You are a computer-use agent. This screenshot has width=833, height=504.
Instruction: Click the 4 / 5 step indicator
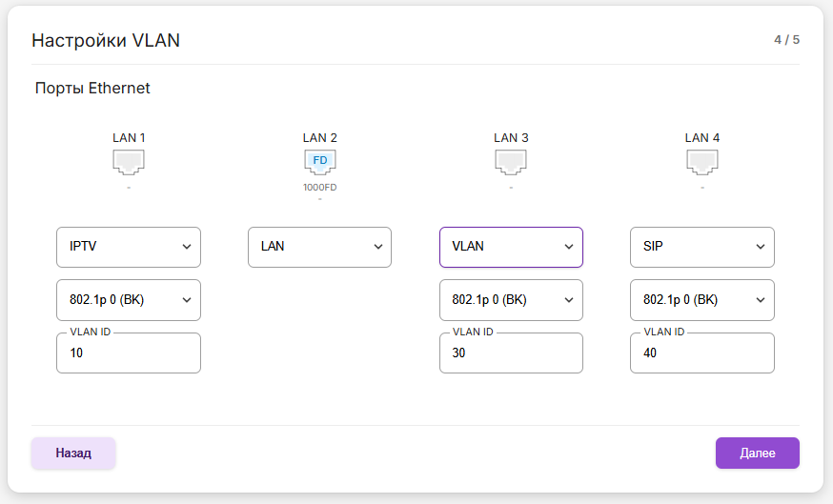coord(786,40)
